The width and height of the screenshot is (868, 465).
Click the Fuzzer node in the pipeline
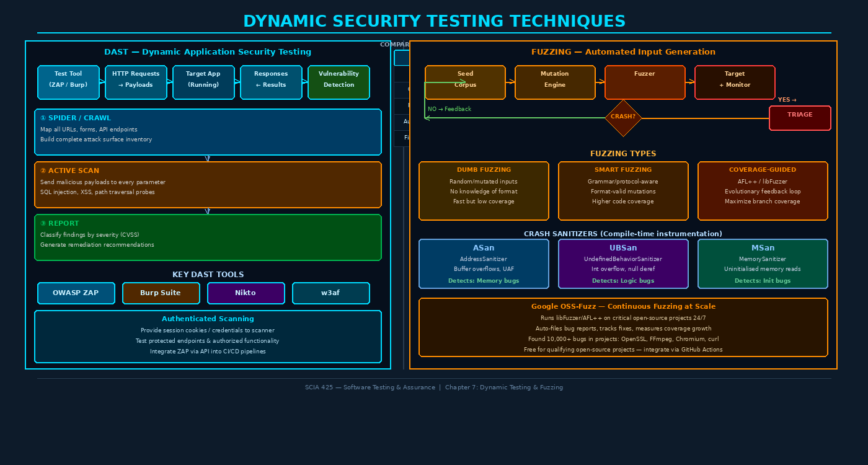pyautogui.click(x=645, y=81)
